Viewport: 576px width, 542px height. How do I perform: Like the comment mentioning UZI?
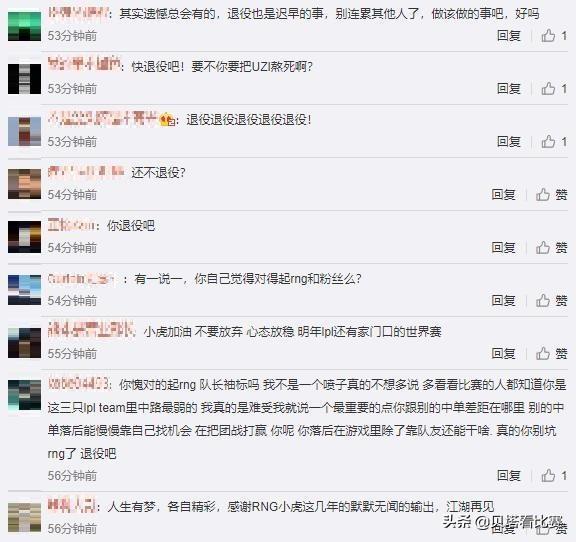[x=554, y=89]
